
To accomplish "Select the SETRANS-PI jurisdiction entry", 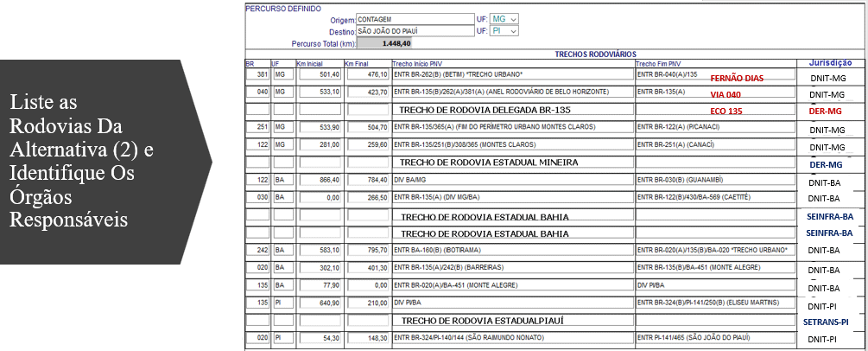I will [829, 321].
